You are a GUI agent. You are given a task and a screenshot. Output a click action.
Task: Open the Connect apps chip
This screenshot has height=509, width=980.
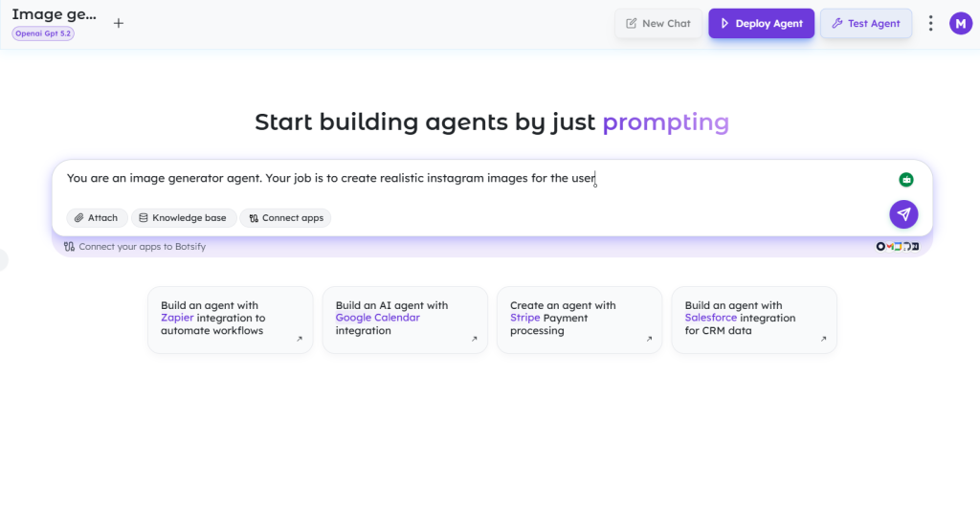tap(286, 218)
